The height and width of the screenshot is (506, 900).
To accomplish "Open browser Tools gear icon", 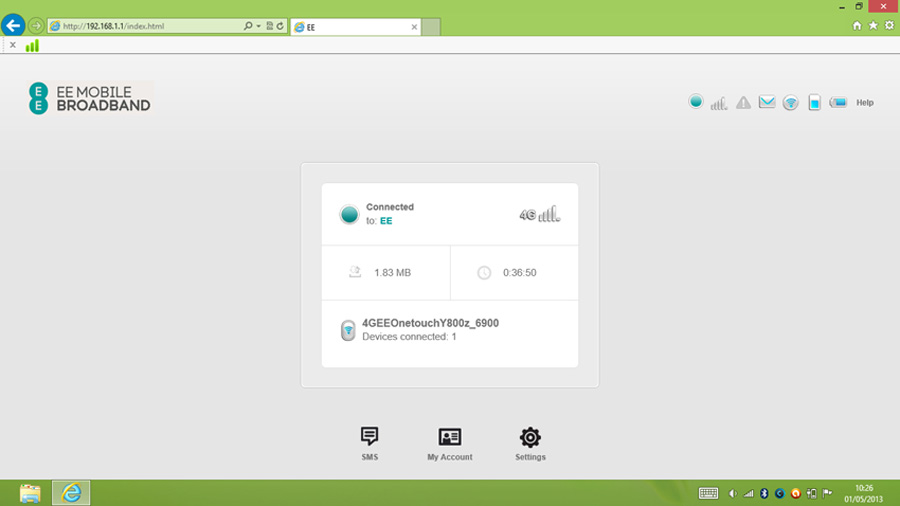I will click(889, 25).
